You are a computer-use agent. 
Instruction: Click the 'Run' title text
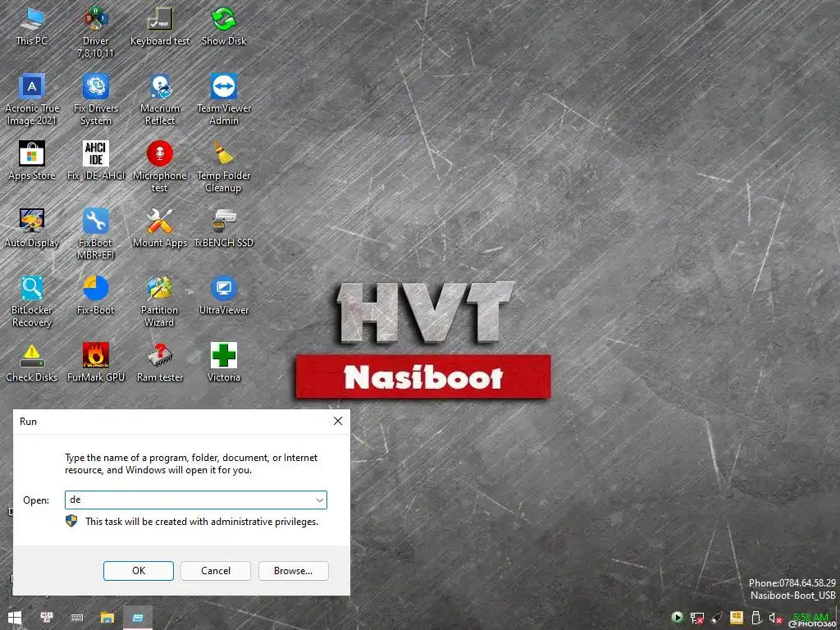pyautogui.click(x=29, y=422)
